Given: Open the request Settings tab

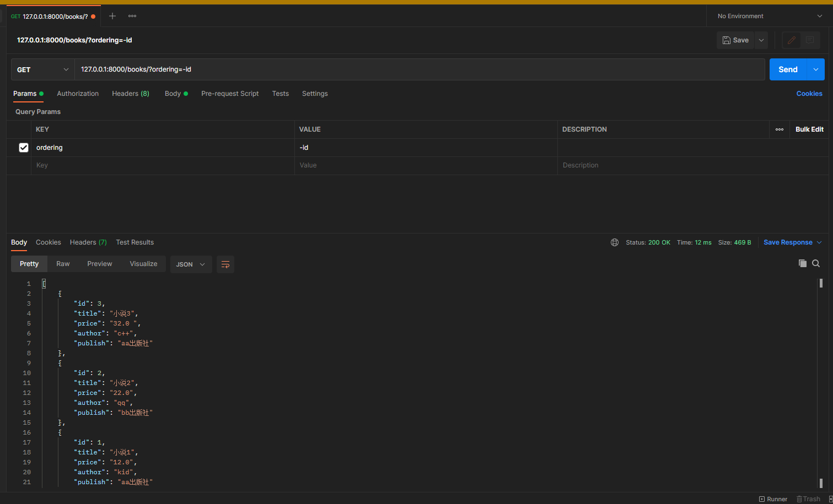Looking at the screenshot, I should [315, 94].
